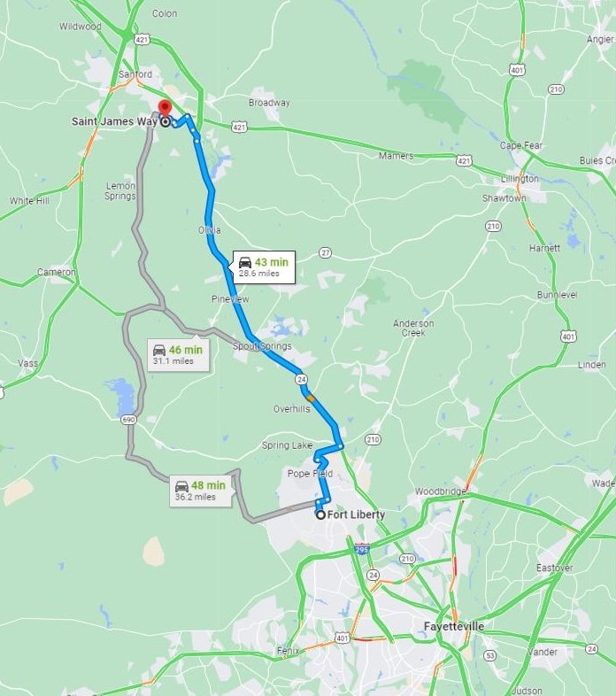
Task: Click the I-295 interstate shield icon
Action: coord(362,549)
